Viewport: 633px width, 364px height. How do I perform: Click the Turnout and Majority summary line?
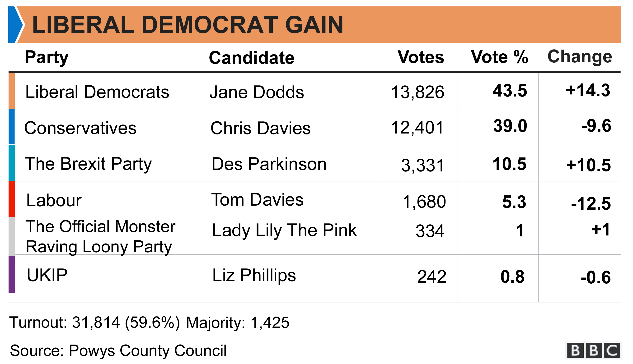pyautogui.click(x=149, y=323)
